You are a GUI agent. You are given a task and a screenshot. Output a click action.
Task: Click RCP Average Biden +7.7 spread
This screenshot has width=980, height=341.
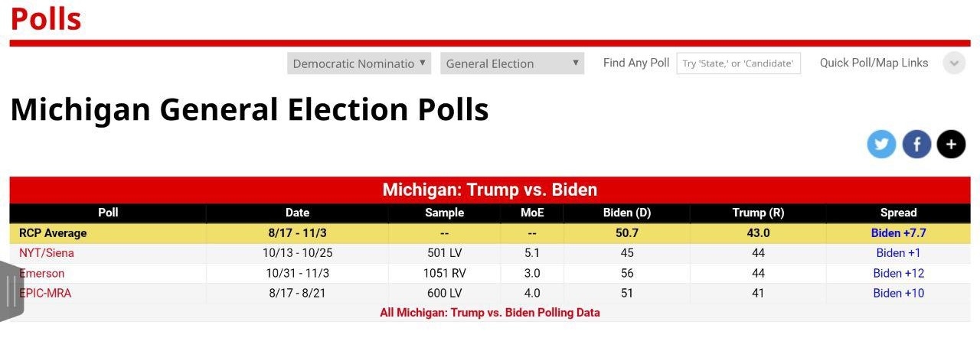pyautogui.click(x=898, y=233)
